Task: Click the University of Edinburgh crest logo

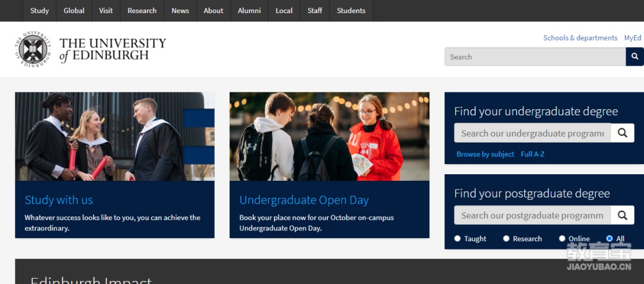Action: tap(33, 50)
